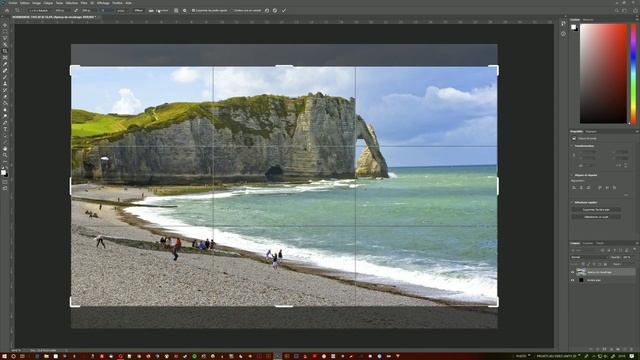The height and width of the screenshot is (360, 640).
Task: Hide the black bottom layer
Action: click(x=572, y=280)
